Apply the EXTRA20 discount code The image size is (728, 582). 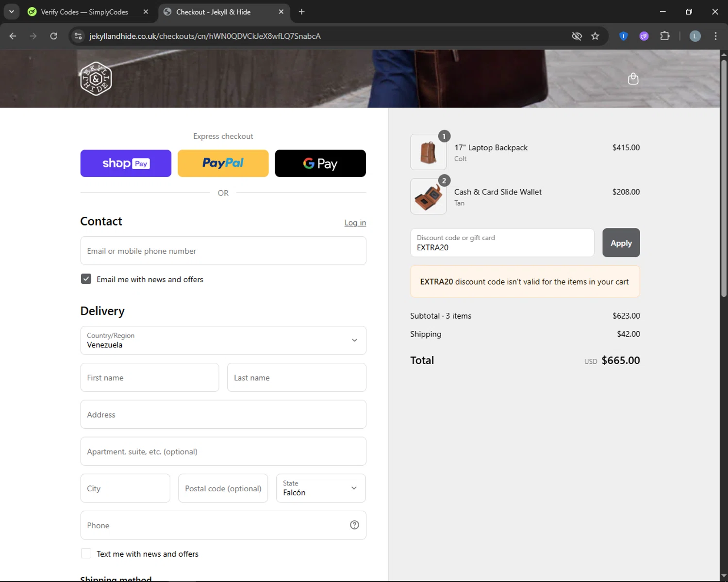coord(621,242)
